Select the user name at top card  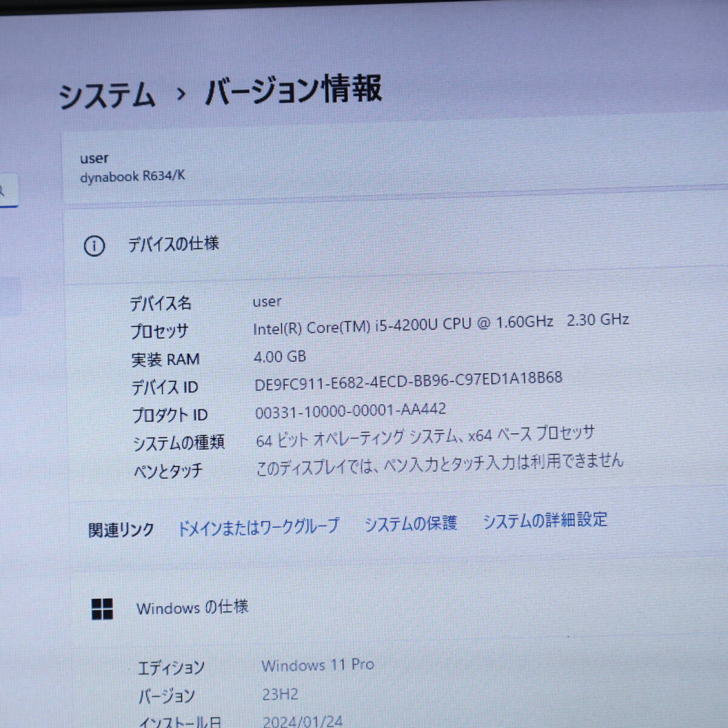click(x=94, y=158)
